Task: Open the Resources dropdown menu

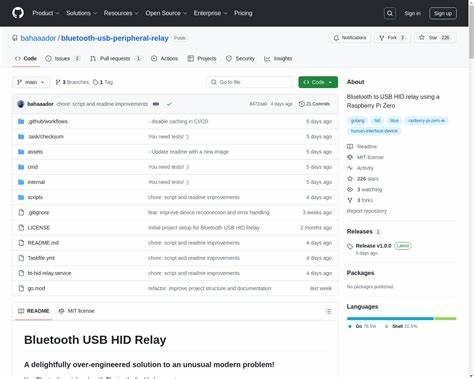Action: 121,13
